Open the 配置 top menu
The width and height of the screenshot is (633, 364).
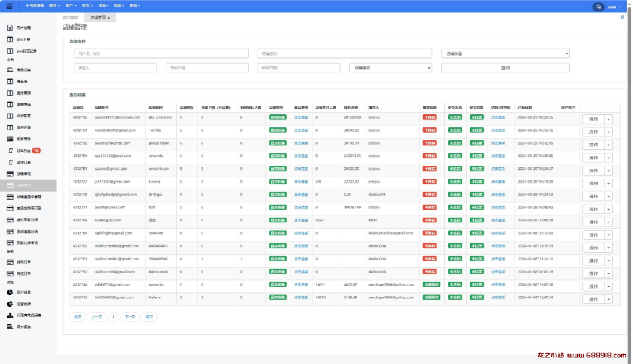click(x=119, y=6)
